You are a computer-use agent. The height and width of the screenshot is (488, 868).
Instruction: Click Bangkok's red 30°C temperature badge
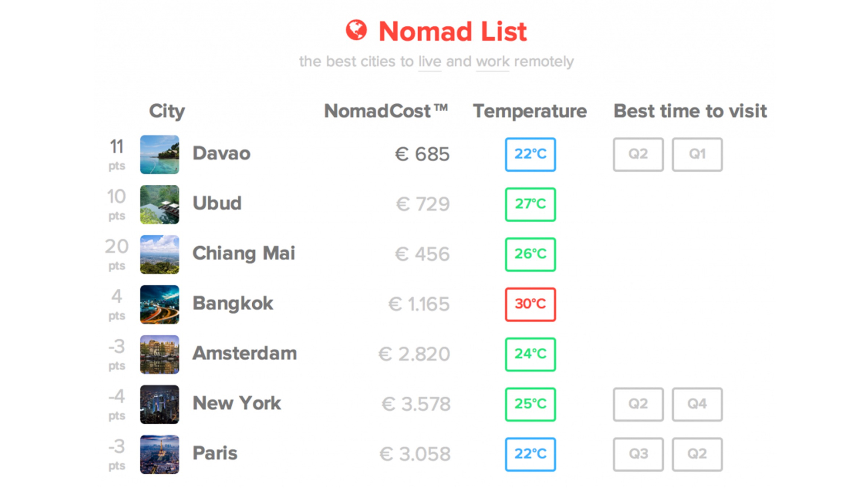click(530, 305)
